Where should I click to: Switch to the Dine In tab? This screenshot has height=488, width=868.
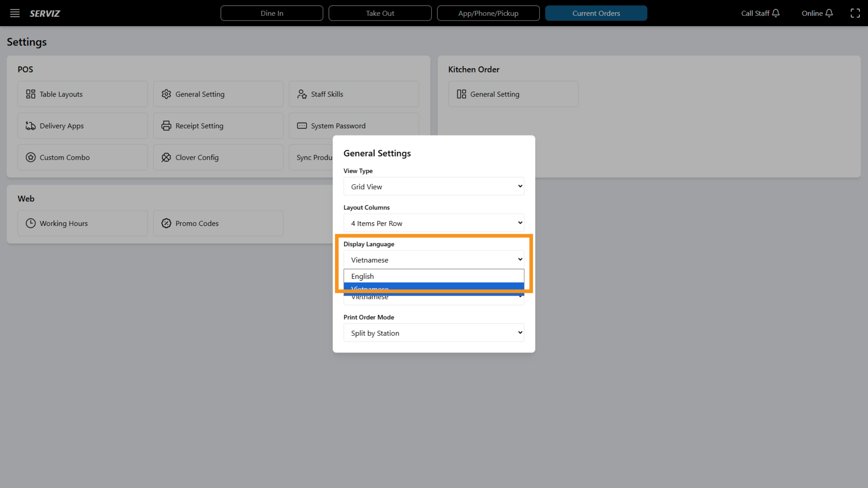point(272,13)
